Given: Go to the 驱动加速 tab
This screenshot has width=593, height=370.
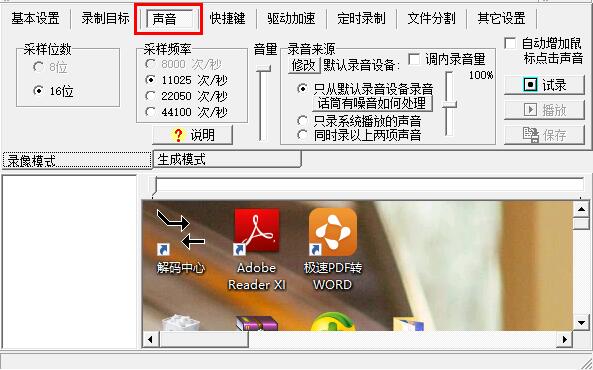Looking at the screenshot, I should coord(291,18).
